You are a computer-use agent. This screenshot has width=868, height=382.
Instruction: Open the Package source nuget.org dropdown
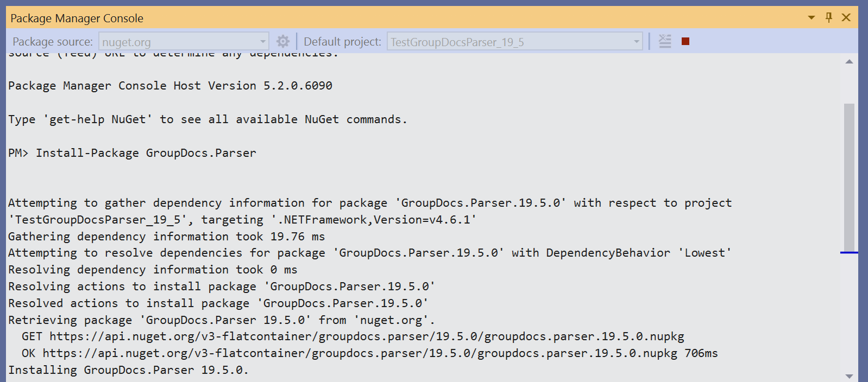pos(263,41)
